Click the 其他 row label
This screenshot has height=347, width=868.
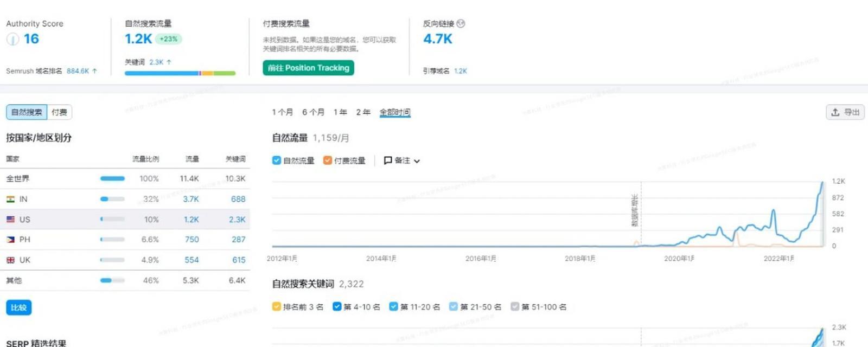14,280
